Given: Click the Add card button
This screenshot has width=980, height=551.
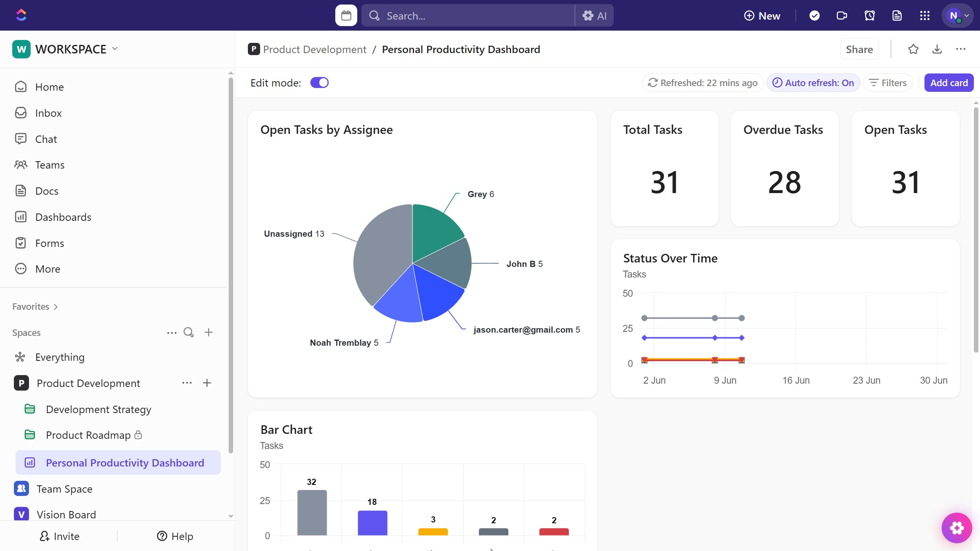Looking at the screenshot, I should tap(949, 82).
